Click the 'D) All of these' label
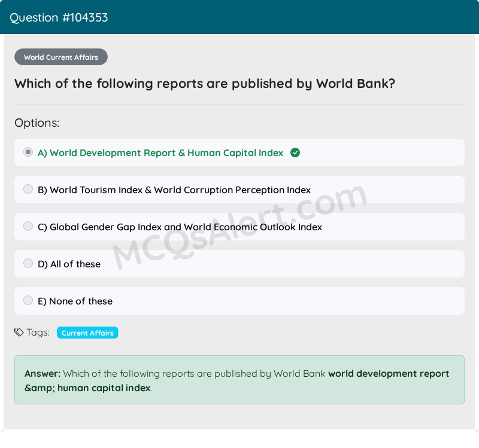Viewport: 479px width, 448px height. point(69,264)
